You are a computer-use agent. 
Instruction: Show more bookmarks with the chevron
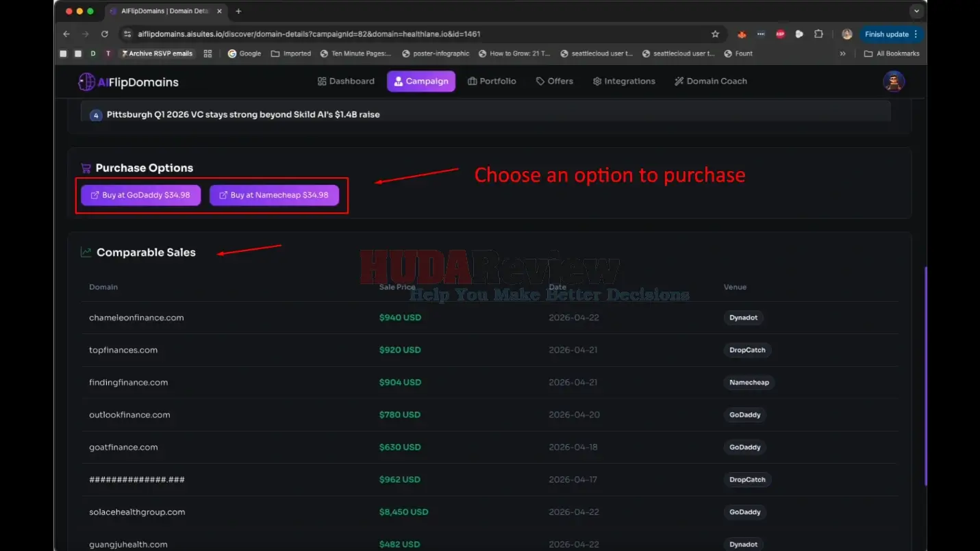(x=842, y=53)
